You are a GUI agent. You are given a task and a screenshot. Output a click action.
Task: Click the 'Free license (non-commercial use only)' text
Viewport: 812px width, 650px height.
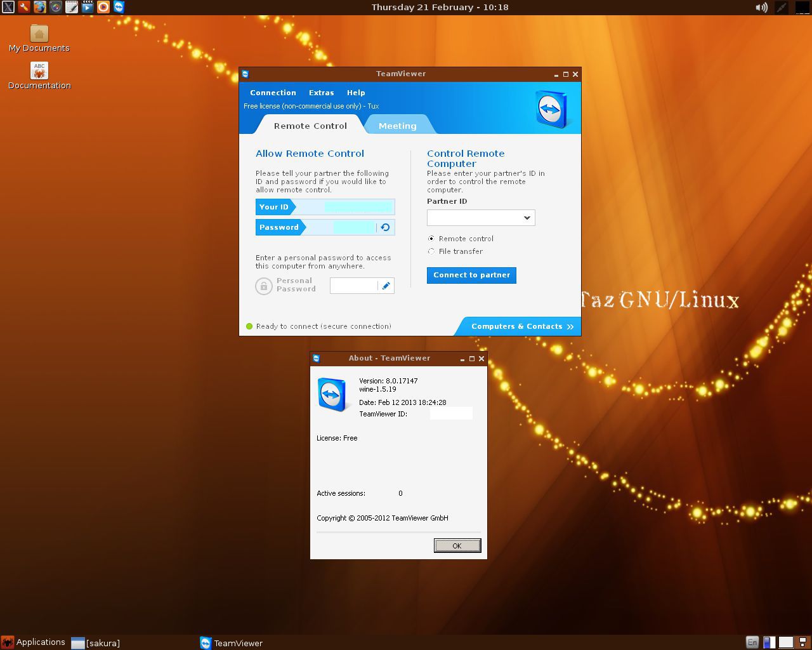[302, 106]
